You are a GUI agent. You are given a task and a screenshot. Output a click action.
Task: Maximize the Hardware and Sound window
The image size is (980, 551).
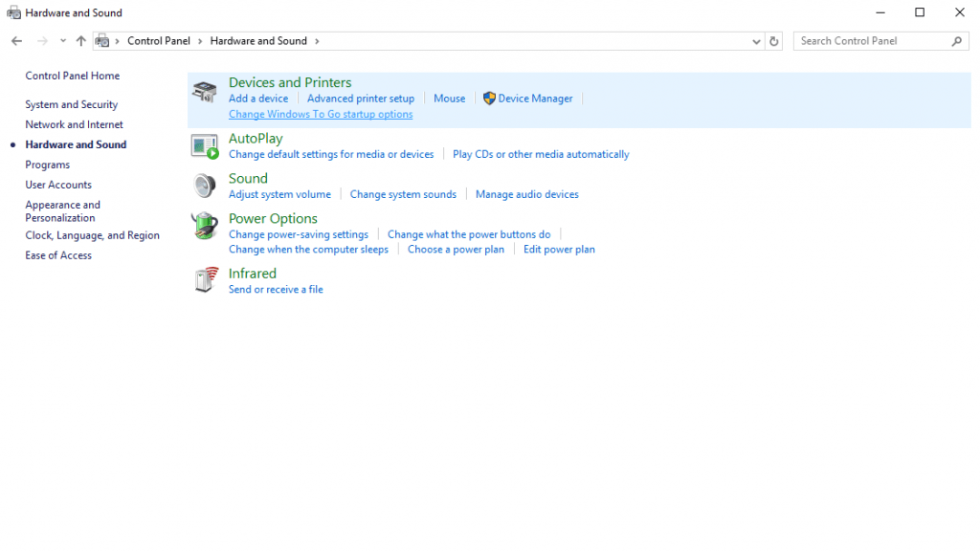coord(920,12)
